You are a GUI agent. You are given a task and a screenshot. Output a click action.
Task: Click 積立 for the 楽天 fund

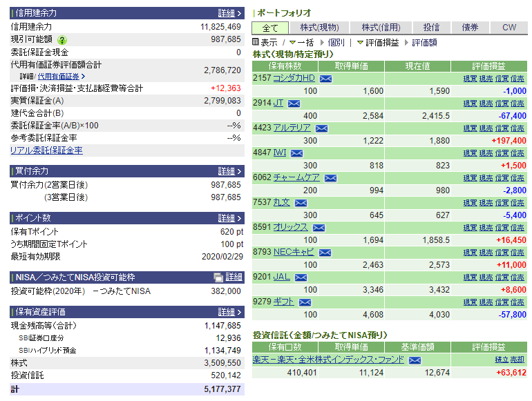click(x=502, y=360)
